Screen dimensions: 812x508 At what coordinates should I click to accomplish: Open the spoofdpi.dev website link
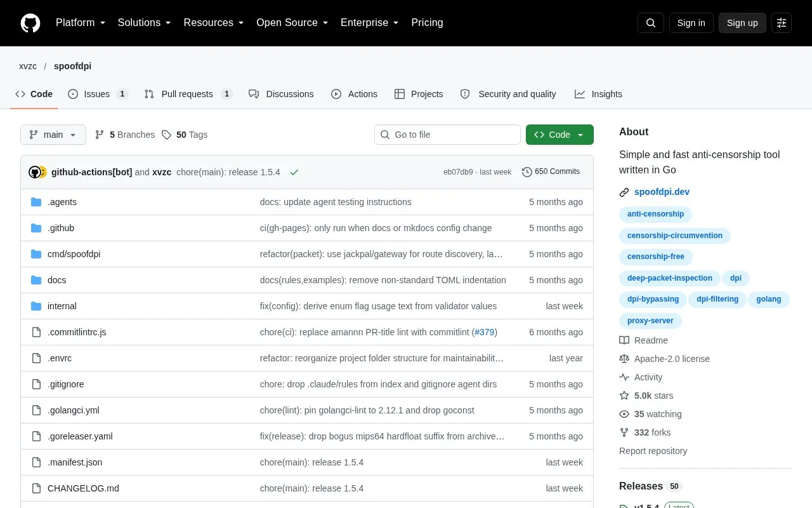(x=662, y=192)
